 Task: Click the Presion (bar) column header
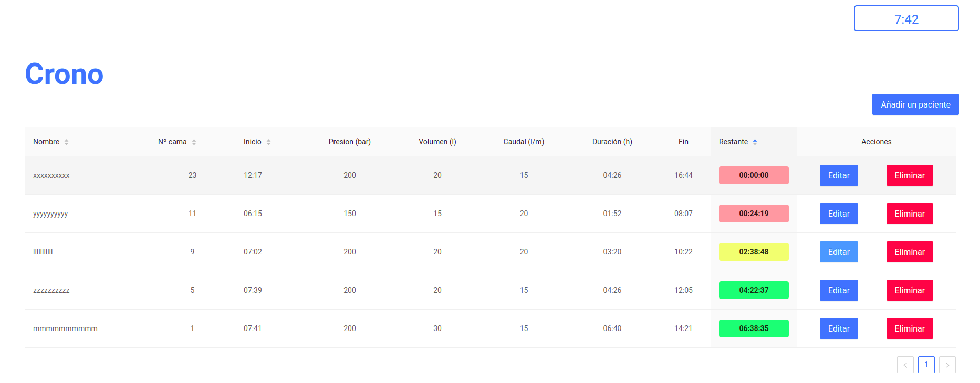(350, 142)
